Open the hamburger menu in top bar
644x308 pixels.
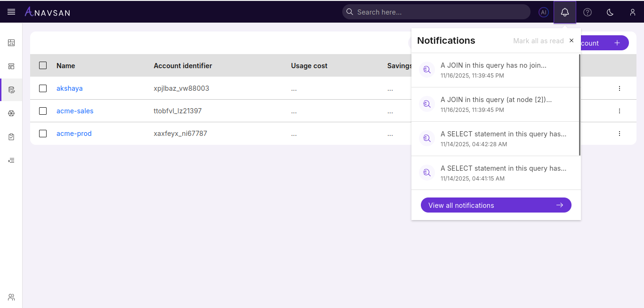11,12
